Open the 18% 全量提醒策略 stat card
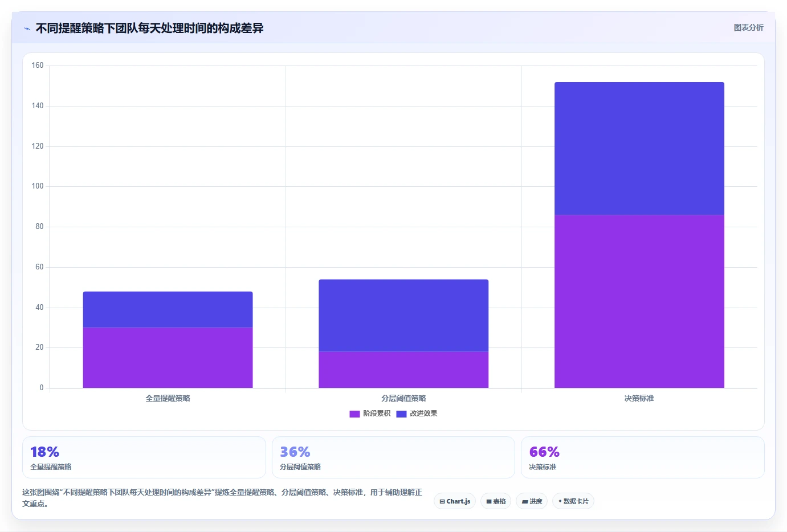The height and width of the screenshot is (532, 787). coord(144,457)
